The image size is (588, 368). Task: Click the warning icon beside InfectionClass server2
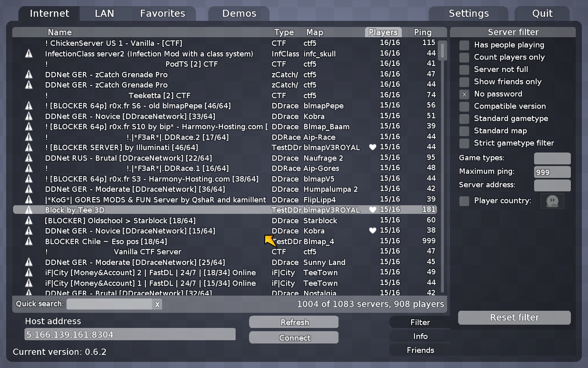[29, 54]
